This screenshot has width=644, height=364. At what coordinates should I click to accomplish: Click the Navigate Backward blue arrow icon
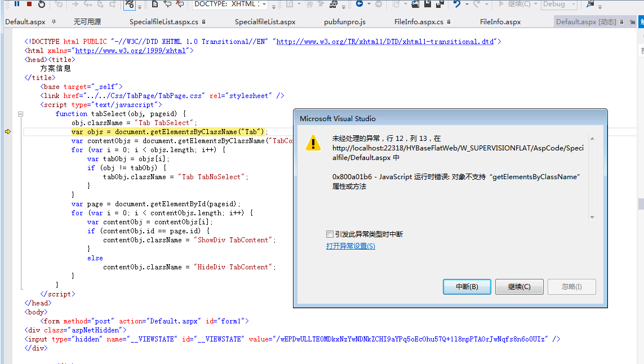click(x=359, y=5)
